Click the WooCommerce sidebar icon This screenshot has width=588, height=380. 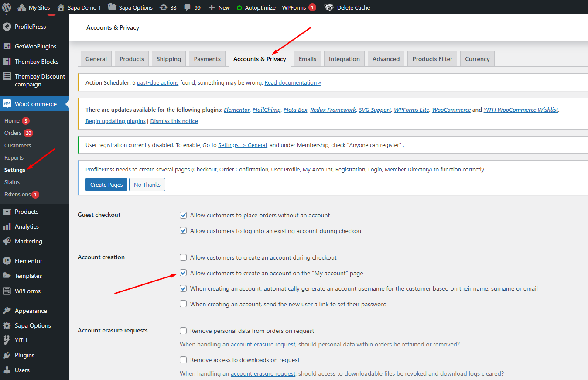pyautogui.click(x=7, y=104)
